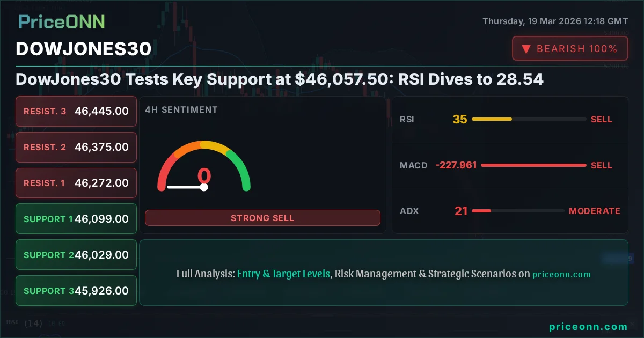Image resolution: width=644 pixels, height=338 pixels.
Task: Toggle the BEARISH 100% sentiment badge
Action: [x=569, y=48]
